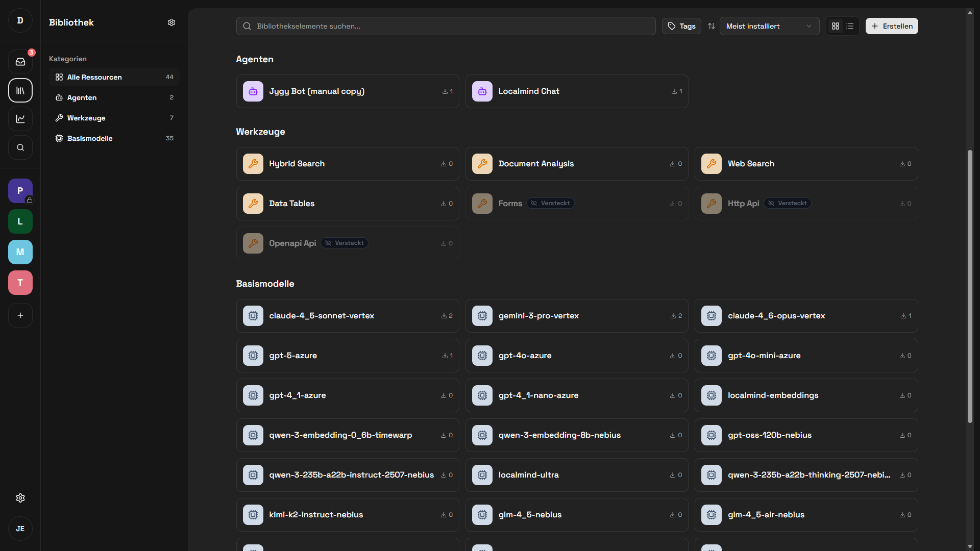Click the bottom-left settings gear icon
Screen dimensions: 980x551
tap(20, 498)
